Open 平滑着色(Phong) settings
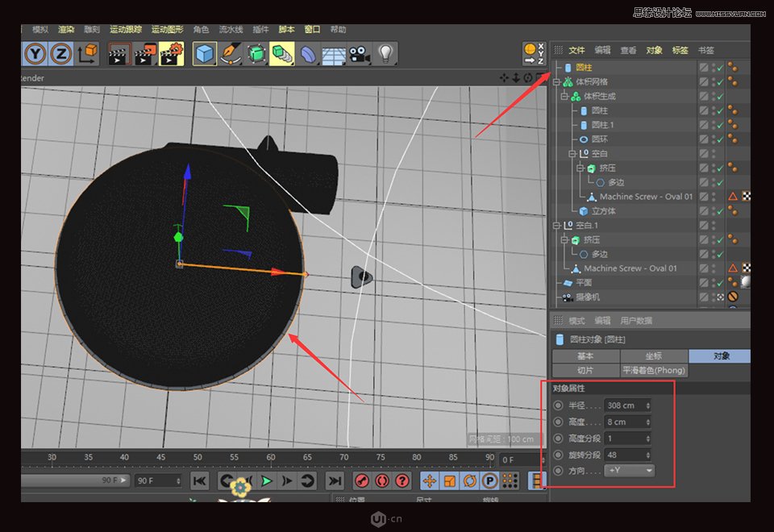The width and height of the screenshot is (774, 532). [653, 369]
